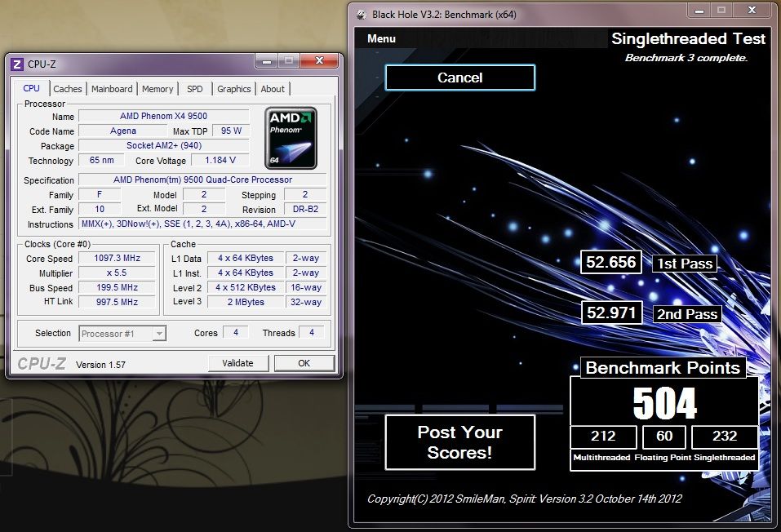
Task: Open the Memory tab
Action: tap(158, 89)
